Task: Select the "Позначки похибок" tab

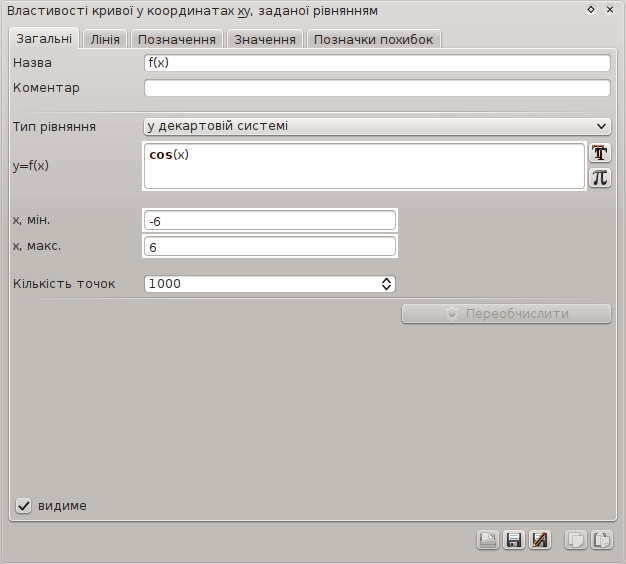Action: 373,39
